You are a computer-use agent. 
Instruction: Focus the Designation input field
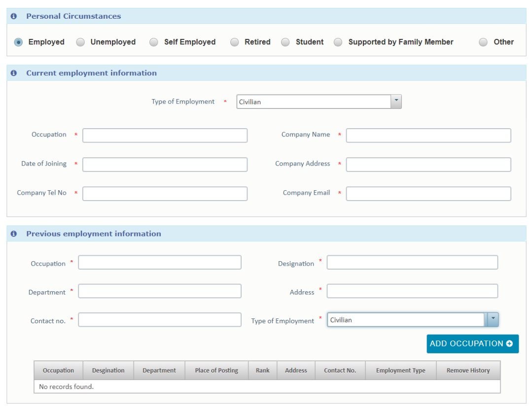pyautogui.click(x=412, y=262)
